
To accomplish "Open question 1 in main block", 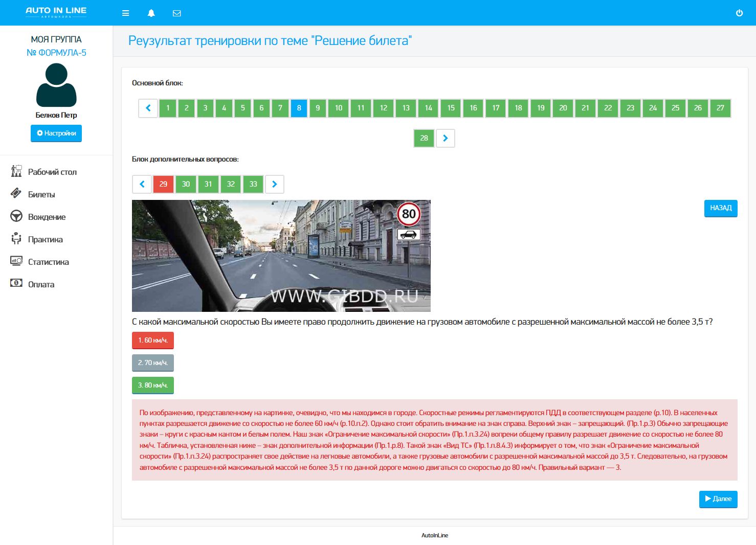I will point(168,108).
